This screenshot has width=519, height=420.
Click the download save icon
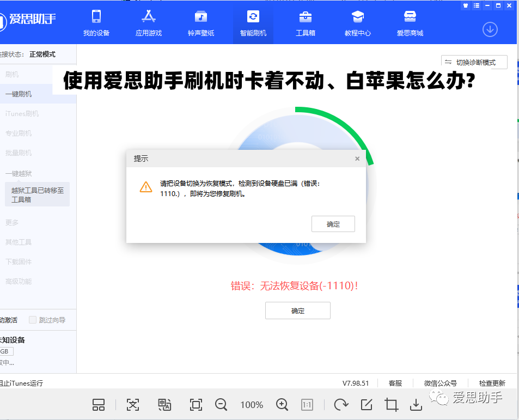click(416, 404)
